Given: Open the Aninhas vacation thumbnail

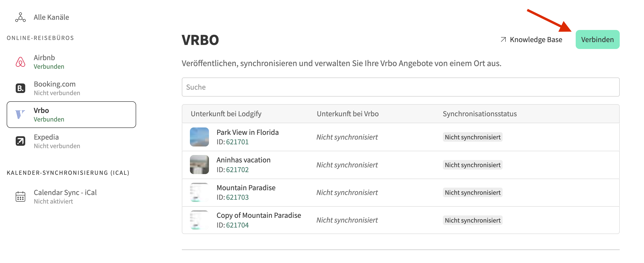Looking at the screenshot, I should pyautogui.click(x=199, y=165).
